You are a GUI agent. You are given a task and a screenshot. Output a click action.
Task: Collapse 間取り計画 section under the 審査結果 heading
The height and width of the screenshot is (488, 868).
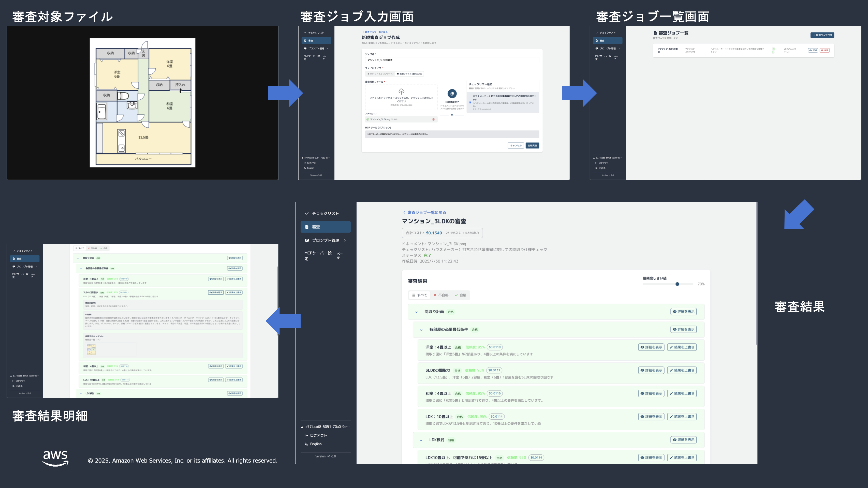[417, 312]
